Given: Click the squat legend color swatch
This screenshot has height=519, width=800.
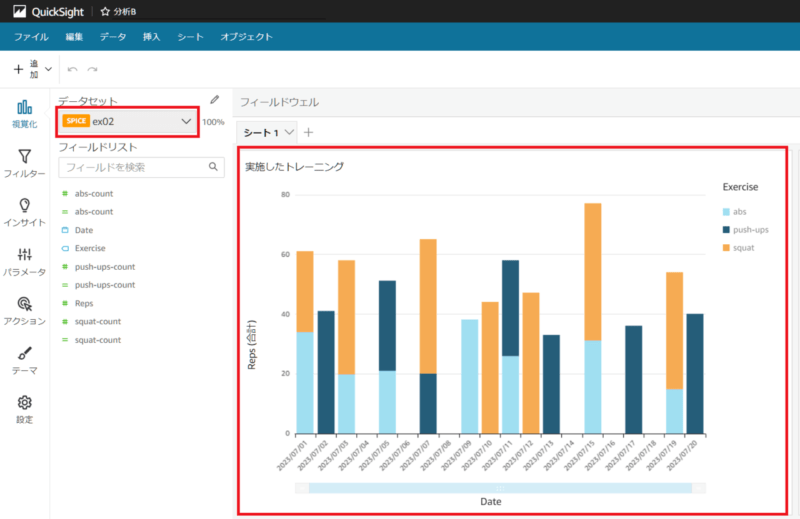Looking at the screenshot, I should coord(726,248).
